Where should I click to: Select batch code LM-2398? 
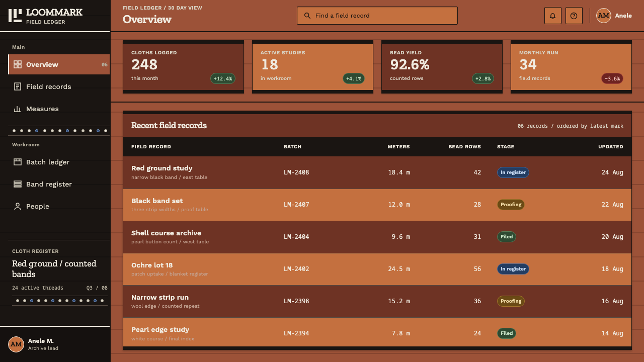coord(296,301)
